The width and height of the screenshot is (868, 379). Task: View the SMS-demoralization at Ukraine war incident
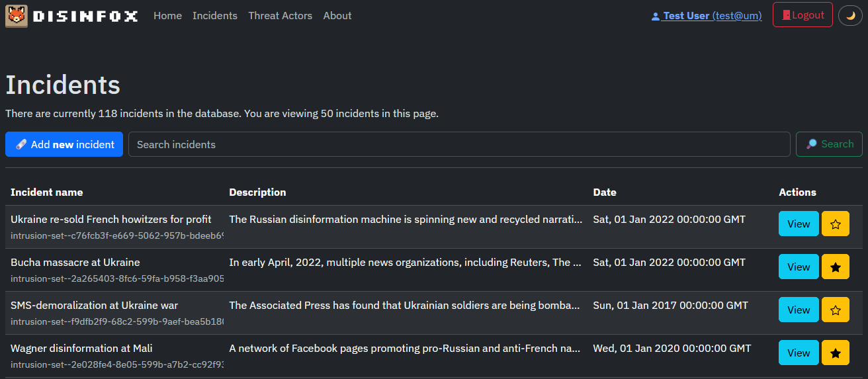click(799, 310)
